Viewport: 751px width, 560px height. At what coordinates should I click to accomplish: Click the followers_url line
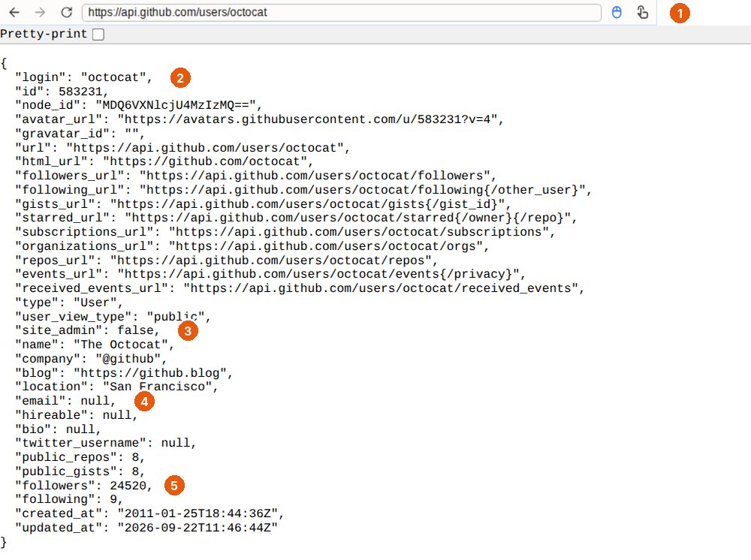click(x=255, y=176)
